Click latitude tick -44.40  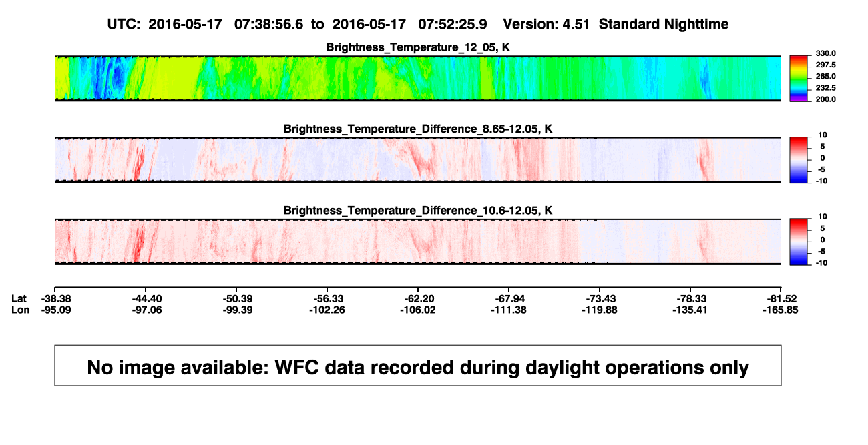click(x=148, y=298)
